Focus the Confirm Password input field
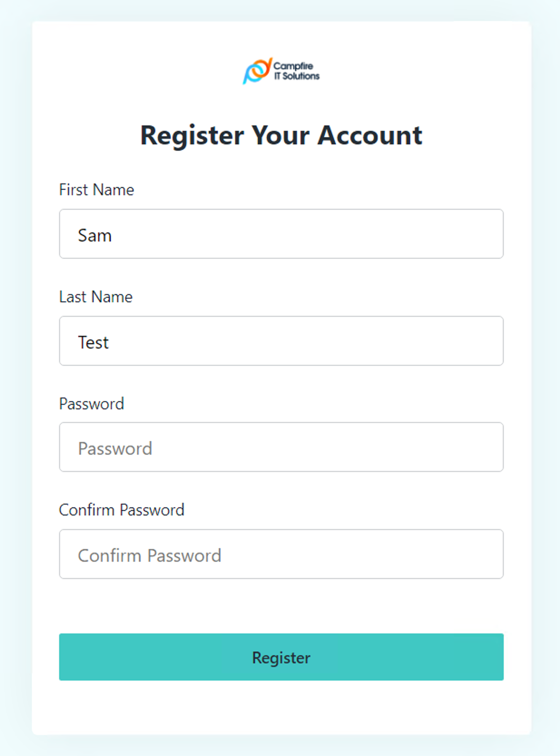This screenshot has height=756, width=560. coord(281,554)
